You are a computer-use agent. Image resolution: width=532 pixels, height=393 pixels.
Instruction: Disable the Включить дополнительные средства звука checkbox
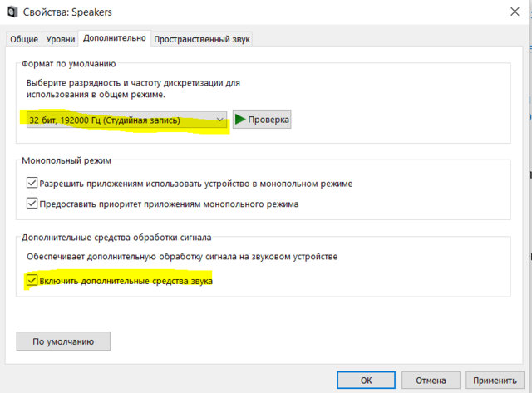(32, 281)
